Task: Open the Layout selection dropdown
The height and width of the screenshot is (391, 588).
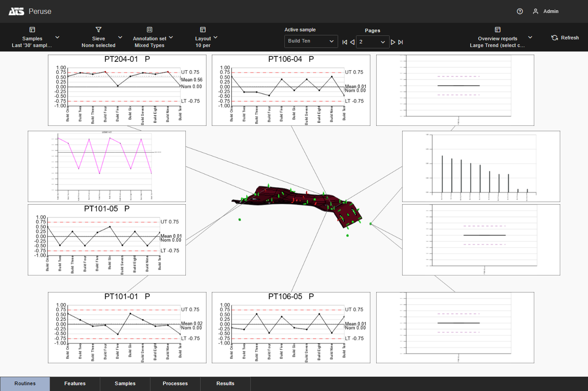Action: coord(215,38)
